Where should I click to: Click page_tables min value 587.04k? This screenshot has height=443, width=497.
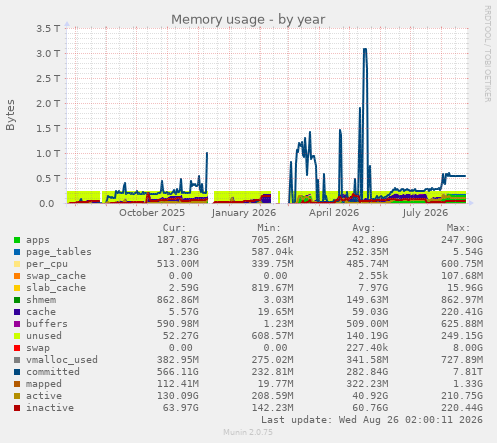click(x=272, y=252)
